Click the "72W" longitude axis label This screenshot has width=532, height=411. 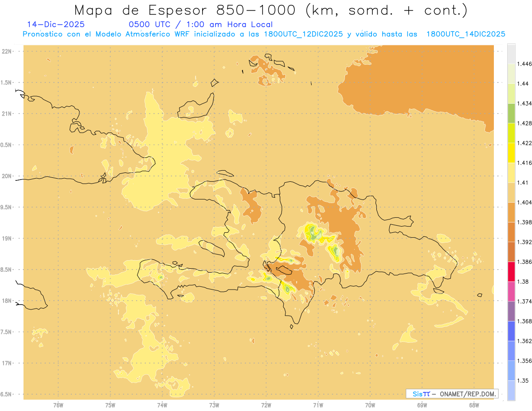pos(266,405)
